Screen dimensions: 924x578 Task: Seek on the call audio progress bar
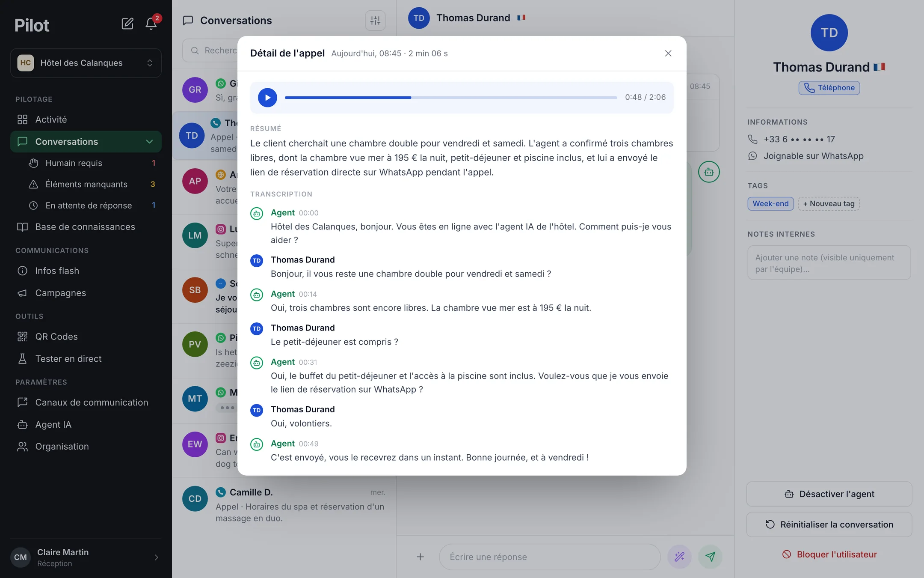pyautogui.click(x=451, y=98)
